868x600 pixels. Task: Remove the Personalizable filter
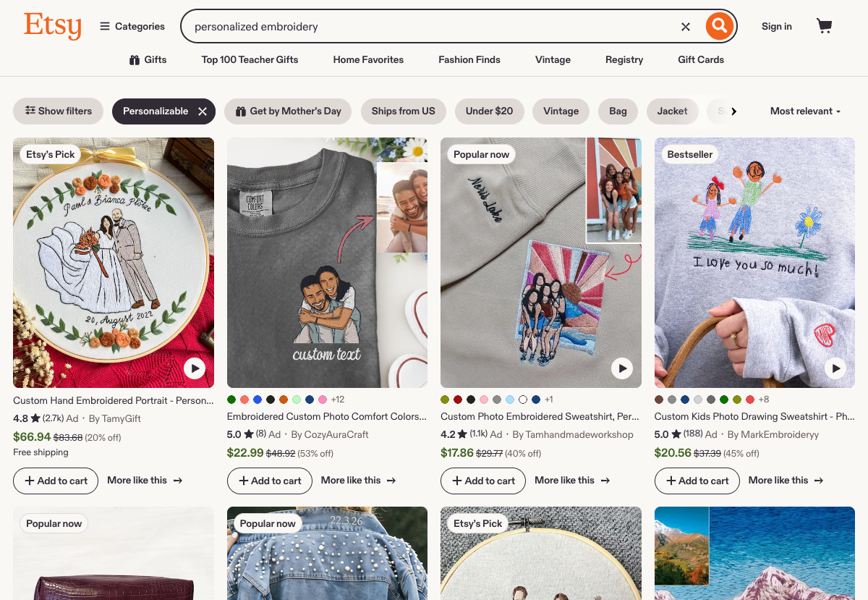point(203,111)
